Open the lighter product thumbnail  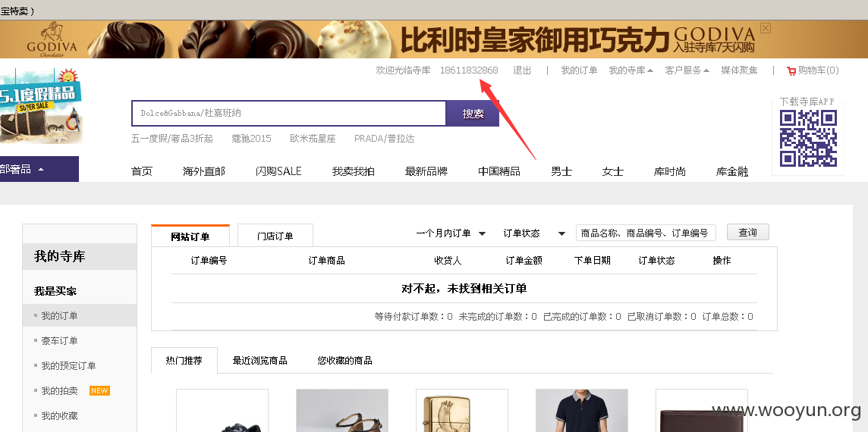tap(461, 411)
